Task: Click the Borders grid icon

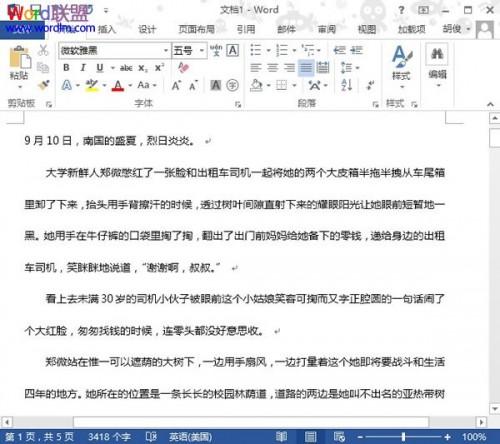Action: (x=282, y=85)
